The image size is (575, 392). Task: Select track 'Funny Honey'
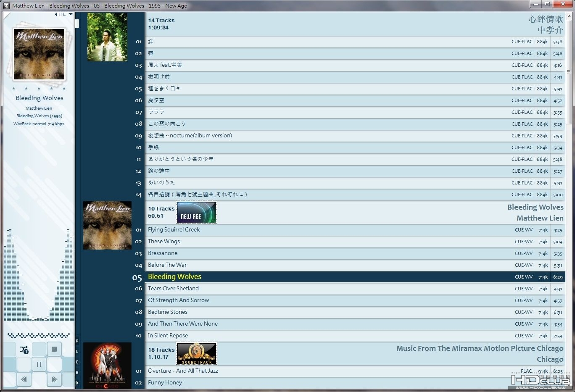355,383
